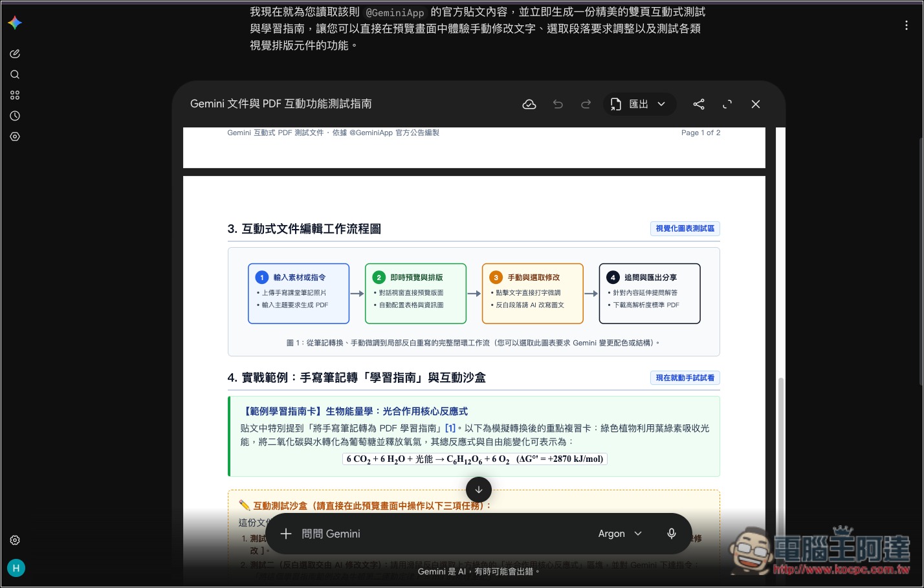Click the photosynthesis chemical equation box
The width and height of the screenshot is (924, 588).
pyautogui.click(x=475, y=459)
